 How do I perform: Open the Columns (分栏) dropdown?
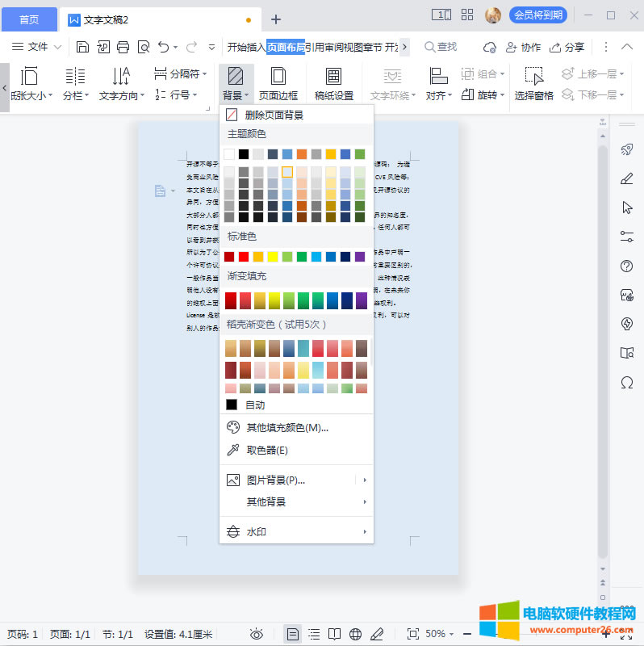point(76,84)
